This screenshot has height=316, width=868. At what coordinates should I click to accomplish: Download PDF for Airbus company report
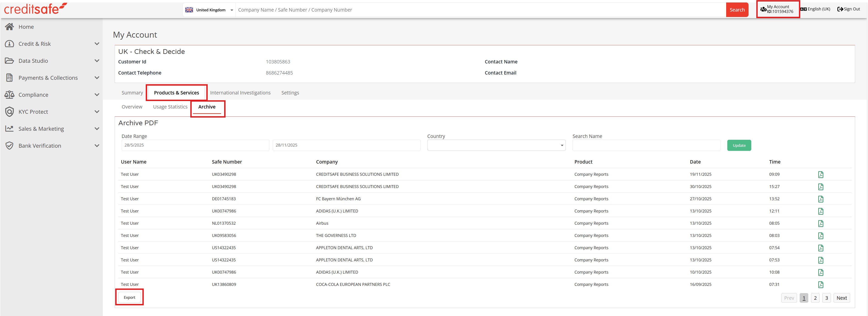820,223
